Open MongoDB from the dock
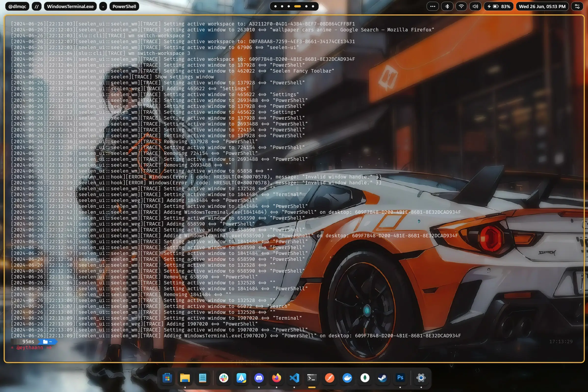 365,378
